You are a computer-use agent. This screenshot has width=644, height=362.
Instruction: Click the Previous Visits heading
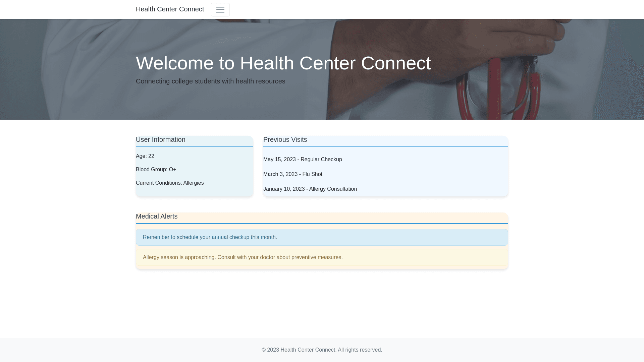tap(285, 140)
